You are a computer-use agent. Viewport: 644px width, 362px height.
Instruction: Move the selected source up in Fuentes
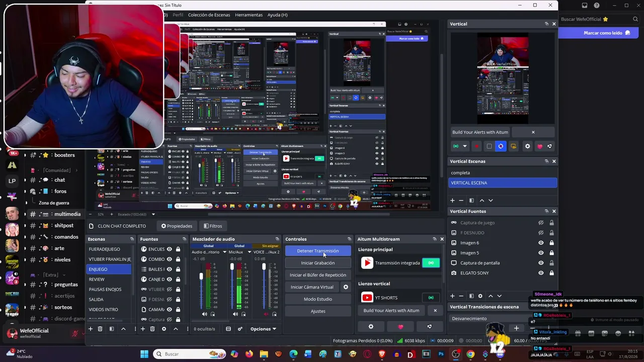(176, 329)
